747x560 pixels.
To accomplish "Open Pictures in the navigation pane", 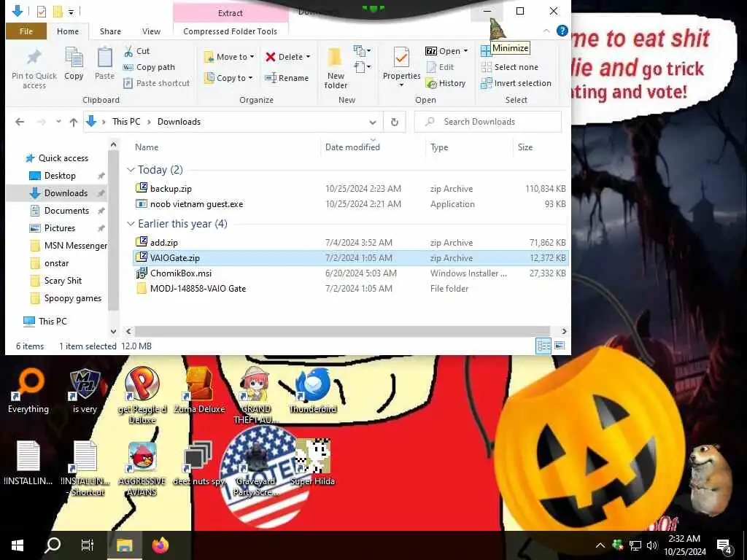I will [60, 228].
